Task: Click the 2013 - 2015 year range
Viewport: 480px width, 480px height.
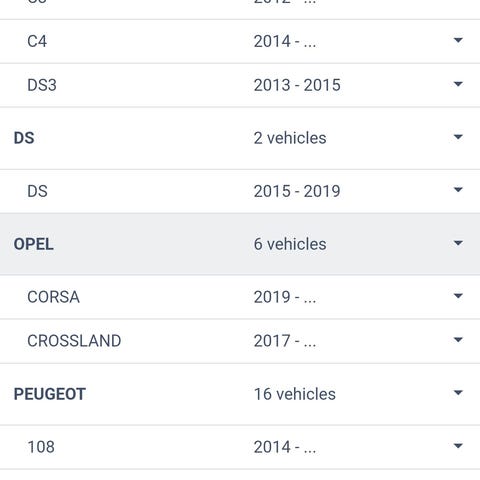Action: tap(297, 85)
